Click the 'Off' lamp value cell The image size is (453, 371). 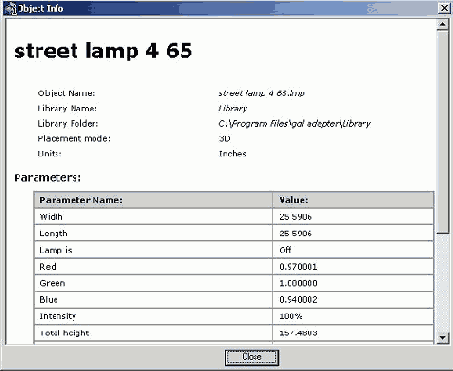click(353, 250)
